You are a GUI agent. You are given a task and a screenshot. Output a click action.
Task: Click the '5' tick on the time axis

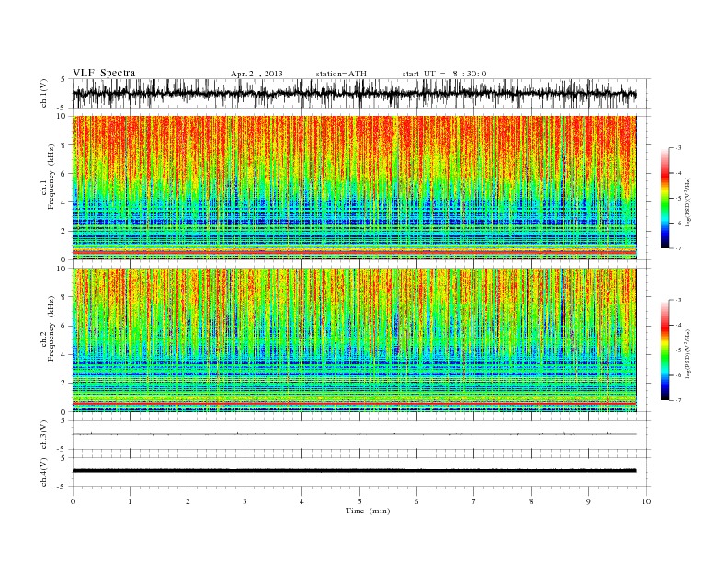pyautogui.click(x=359, y=501)
